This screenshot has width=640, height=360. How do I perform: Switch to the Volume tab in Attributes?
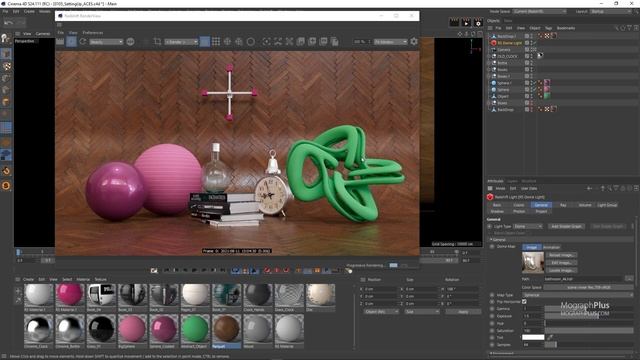pyautogui.click(x=584, y=205)
